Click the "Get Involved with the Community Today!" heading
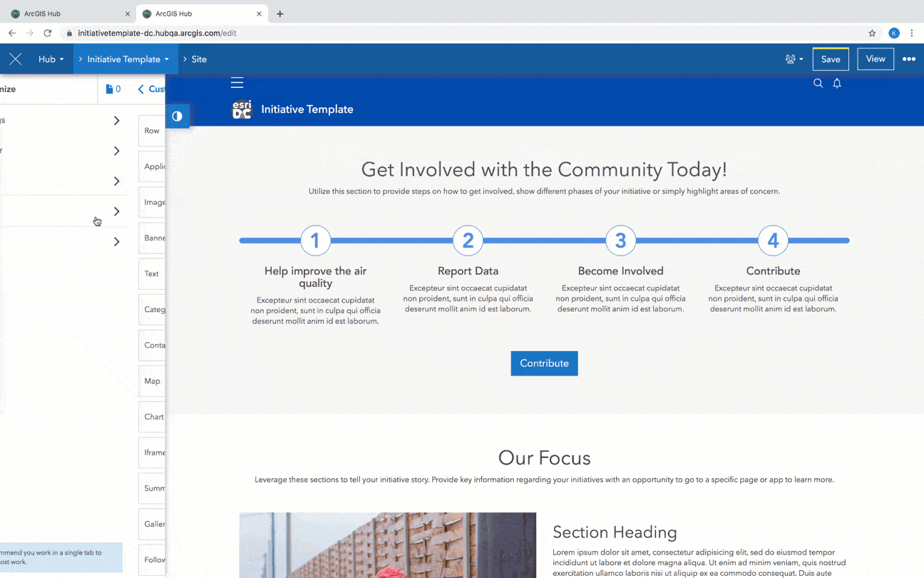The width and height of the screenshot is (924, 578). [544, 170]
